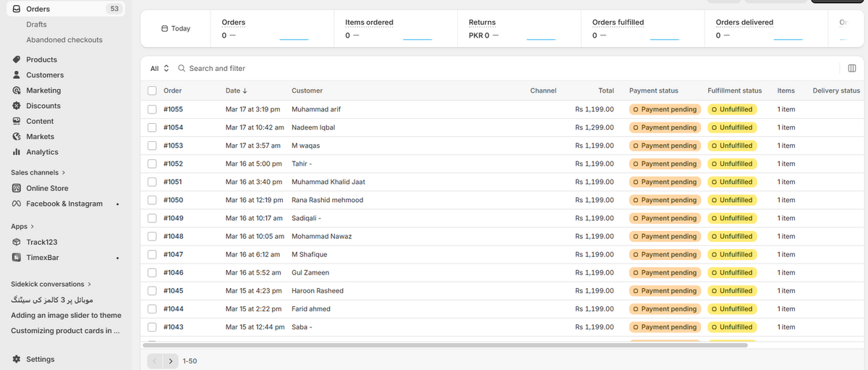Check the box for order #1050

click(152, 200)
